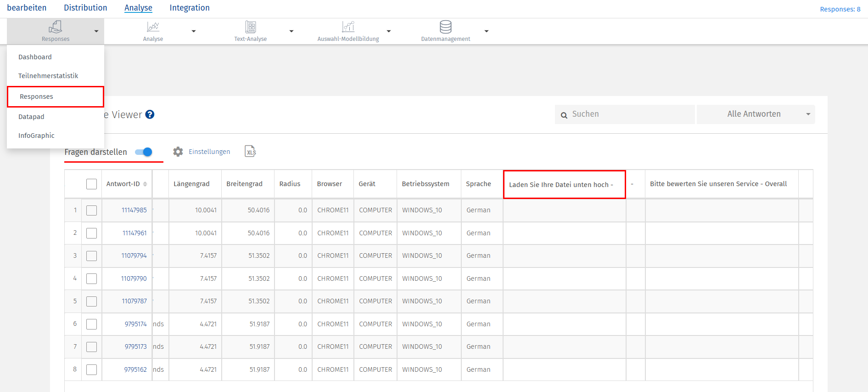The height and width of the screenshot is (392, 868).
Task: Click the Einstellungen gear icon
Action: pos(178,152)
